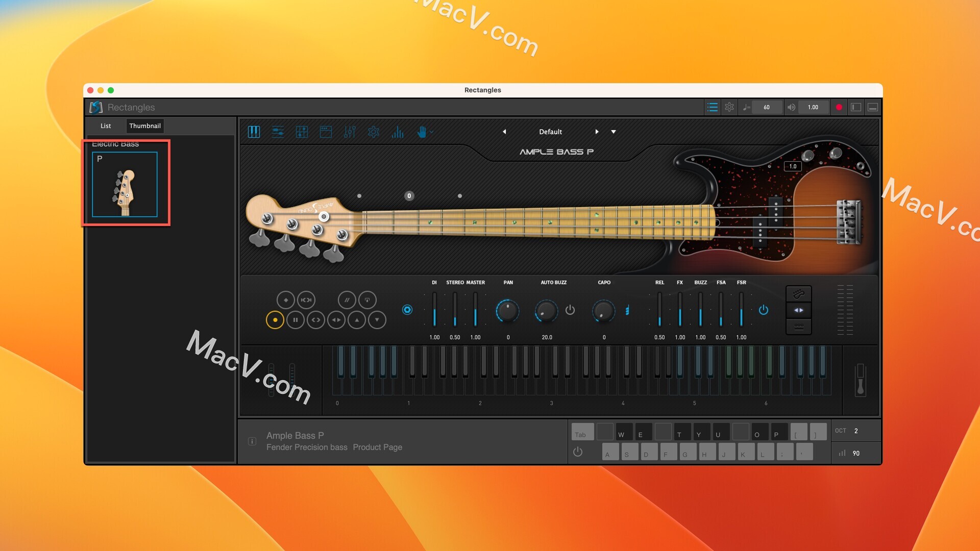Open the piano keys Main panel icon

[254, 132]
